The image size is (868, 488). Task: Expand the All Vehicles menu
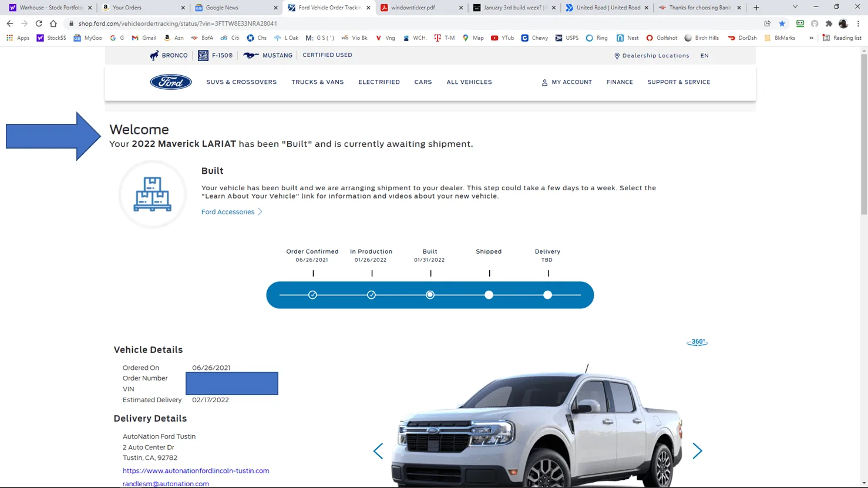(x=469, y=82)
